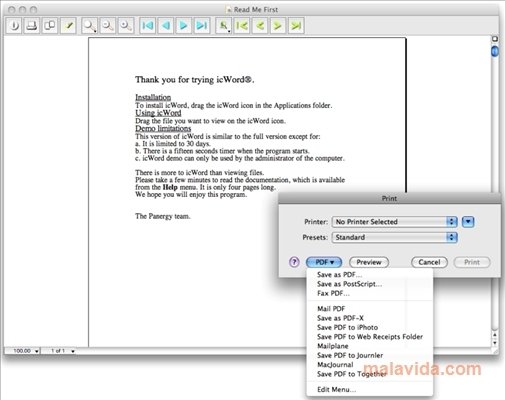Click the bold 'Help' word in document
The width and height of the screenshot is (505, 400).
click(170, 187)
